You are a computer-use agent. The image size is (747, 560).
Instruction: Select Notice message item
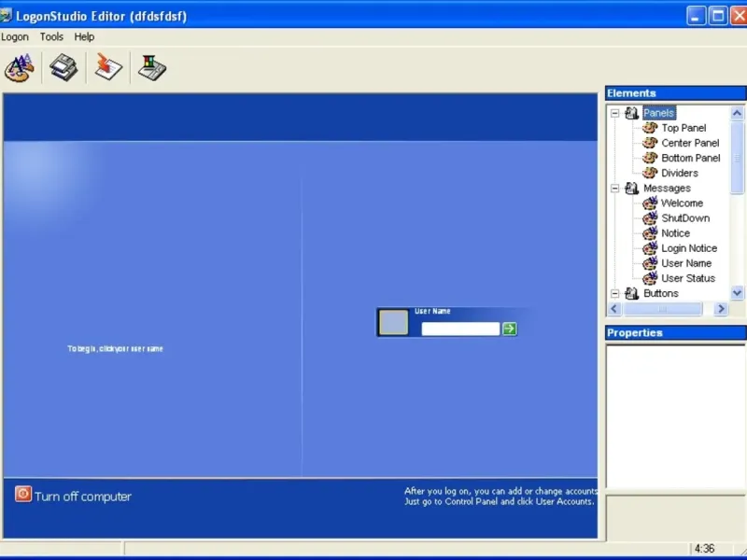click(675, 233)
